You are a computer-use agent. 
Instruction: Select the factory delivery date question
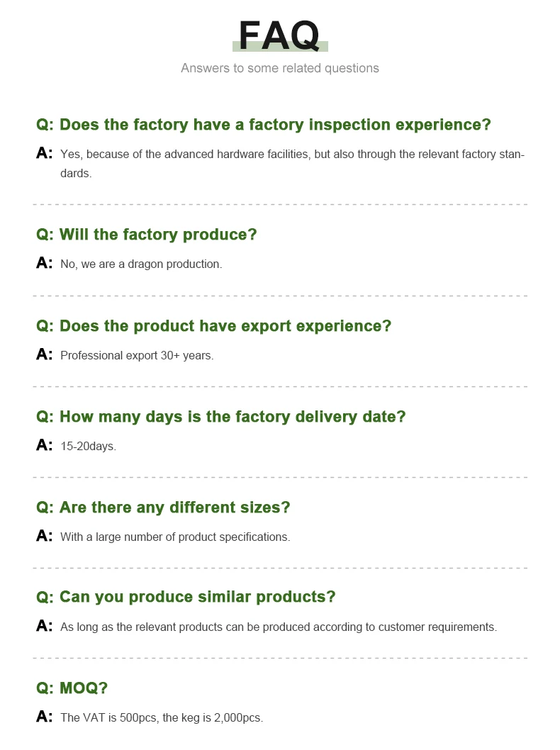pyautogui.click(x=221, y=417)
